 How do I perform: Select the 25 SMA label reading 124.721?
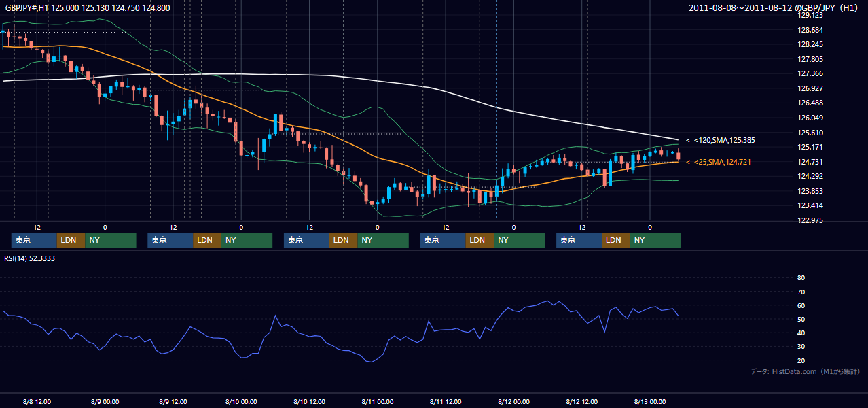click(x=719, y=162)
